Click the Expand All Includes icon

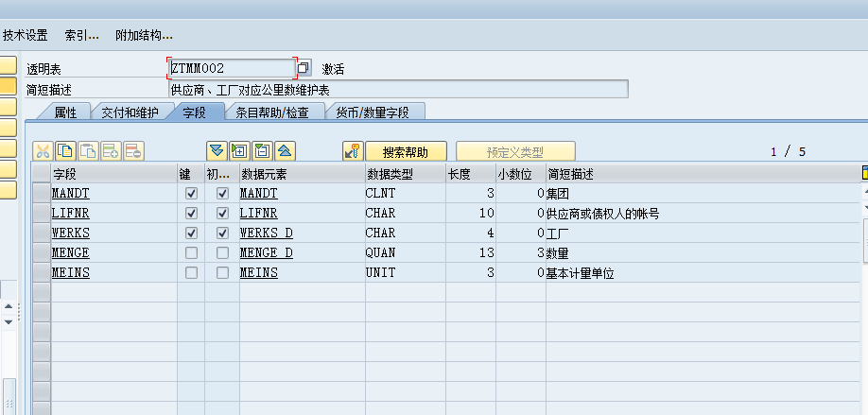(217, 150)
